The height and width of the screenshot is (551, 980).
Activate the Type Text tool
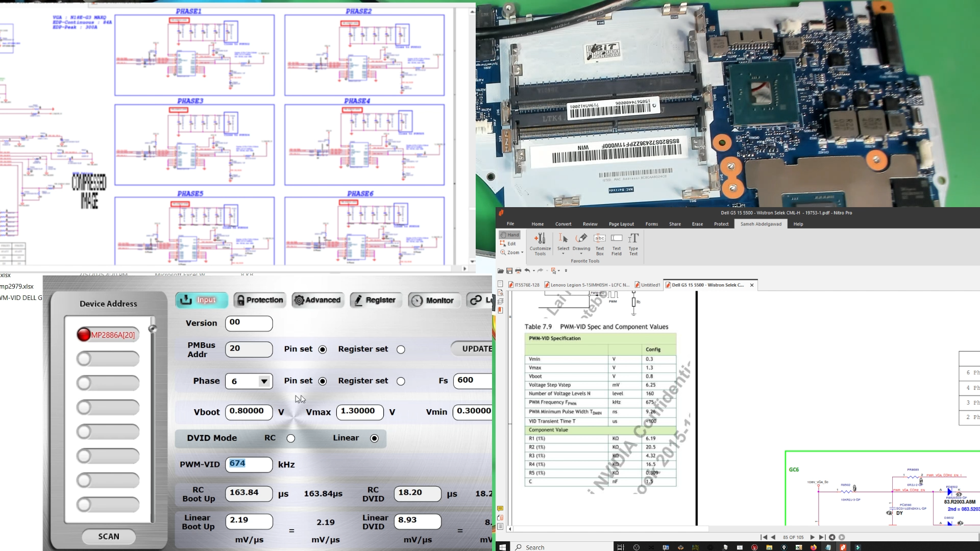click(633, 244)
